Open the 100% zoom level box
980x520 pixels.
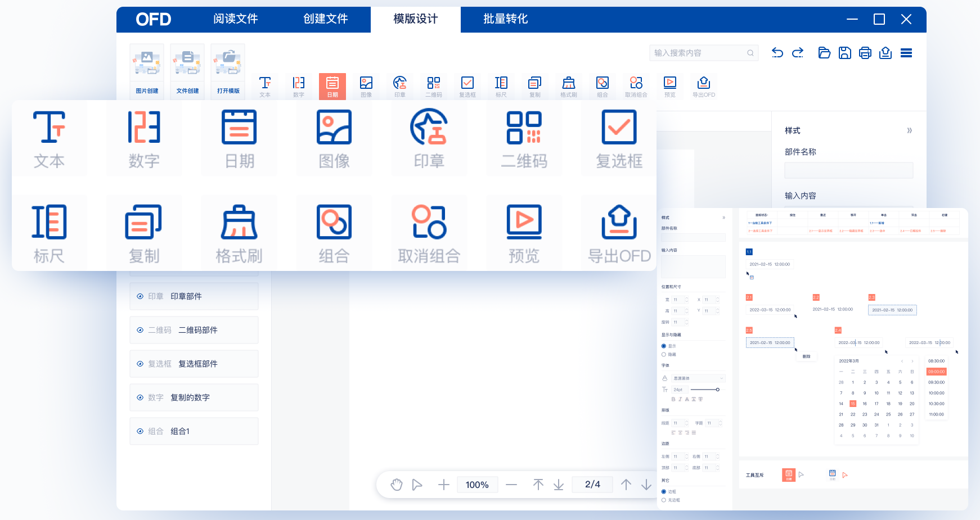477,485
